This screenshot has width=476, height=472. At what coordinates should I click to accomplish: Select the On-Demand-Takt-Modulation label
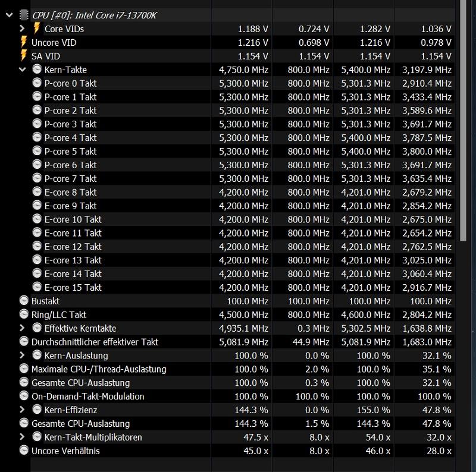point(87,396)
